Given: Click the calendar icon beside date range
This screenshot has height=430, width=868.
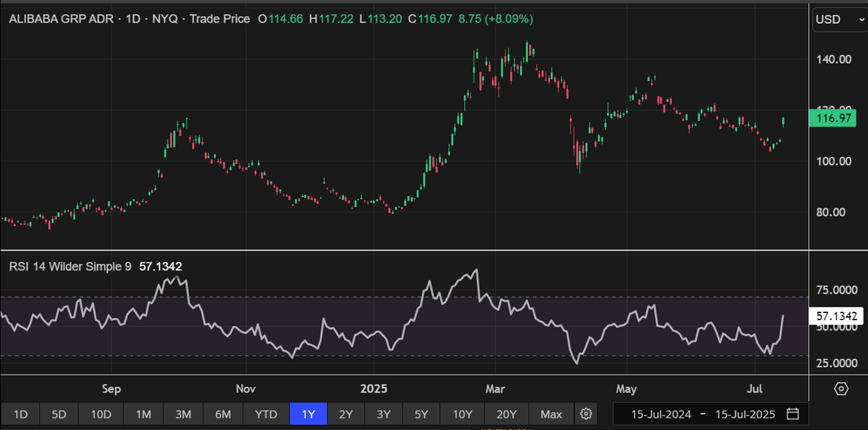Looking at the screenshot, I should pyautogui.click(x=793, y=413).
